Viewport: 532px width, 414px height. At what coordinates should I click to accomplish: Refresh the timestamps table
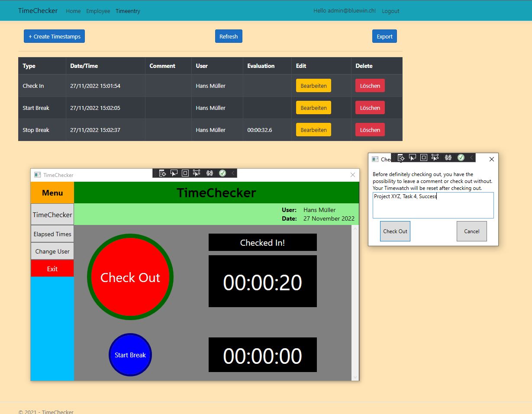(x=229, y=36)
